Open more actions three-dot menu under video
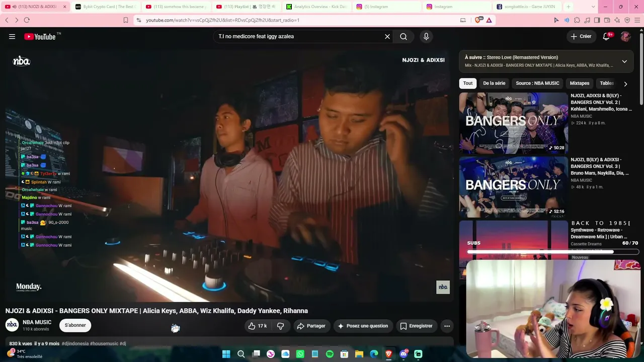This screenshot has height=362, width=644. click(447, 326)
